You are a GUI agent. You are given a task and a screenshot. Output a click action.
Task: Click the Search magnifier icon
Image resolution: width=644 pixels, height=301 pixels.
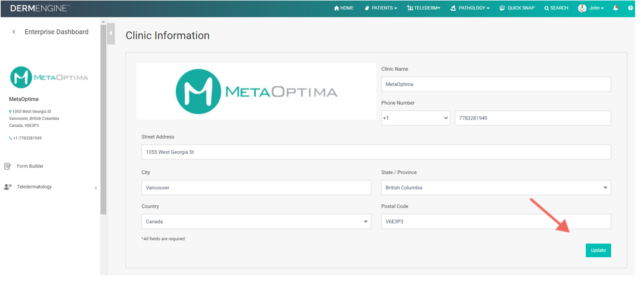point(547,8)
